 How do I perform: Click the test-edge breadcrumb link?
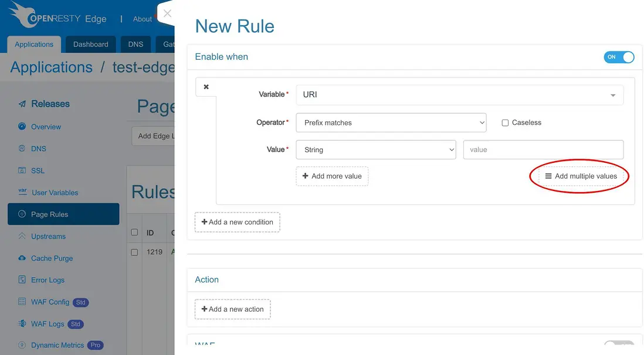tap(143, 67)
